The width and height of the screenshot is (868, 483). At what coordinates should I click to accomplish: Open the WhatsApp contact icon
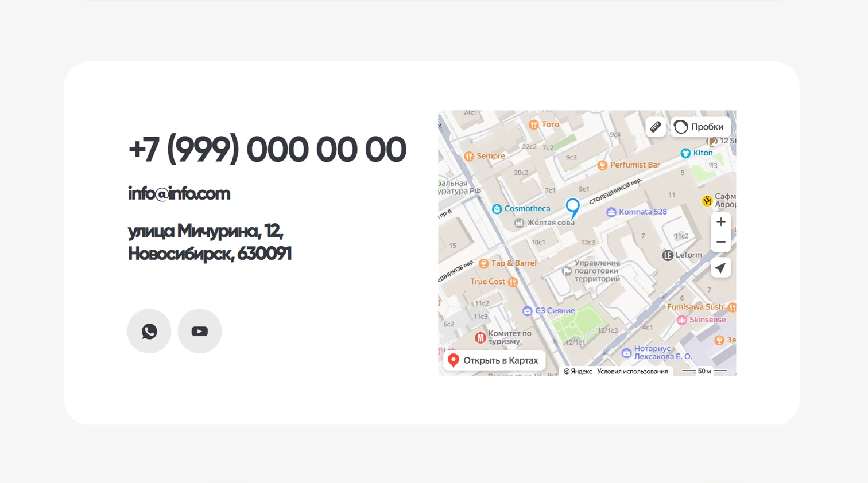(x=149, y=331)
